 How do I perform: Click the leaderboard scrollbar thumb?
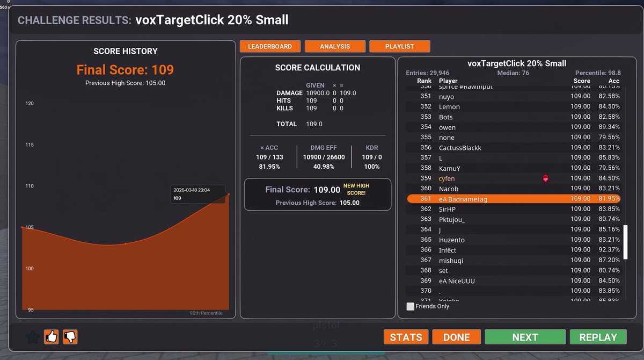[625, 242]
